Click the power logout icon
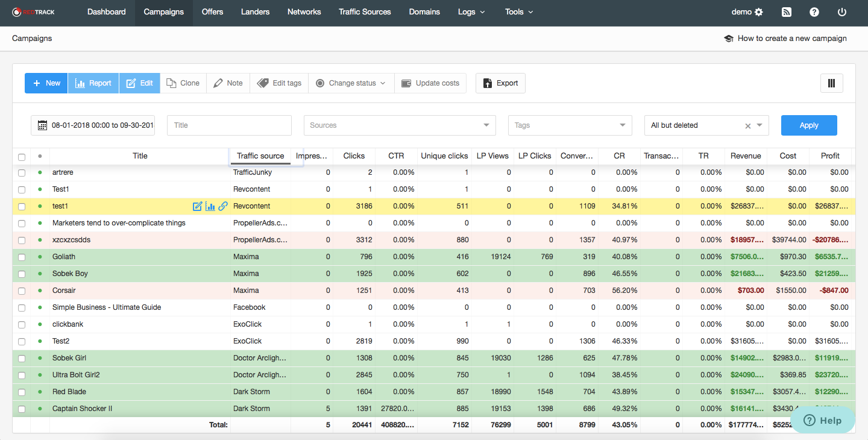The width and height of the screenshot is (868, 440). click(842, 12)
